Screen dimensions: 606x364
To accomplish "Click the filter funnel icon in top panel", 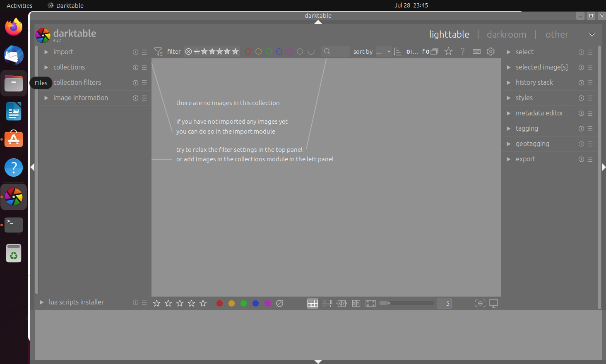I will pos(158,52).
